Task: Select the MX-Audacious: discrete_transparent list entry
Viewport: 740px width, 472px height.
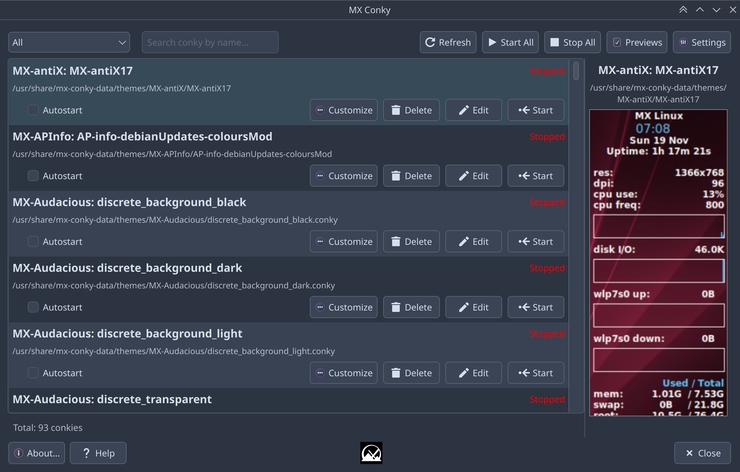Action: click(112, 399)
